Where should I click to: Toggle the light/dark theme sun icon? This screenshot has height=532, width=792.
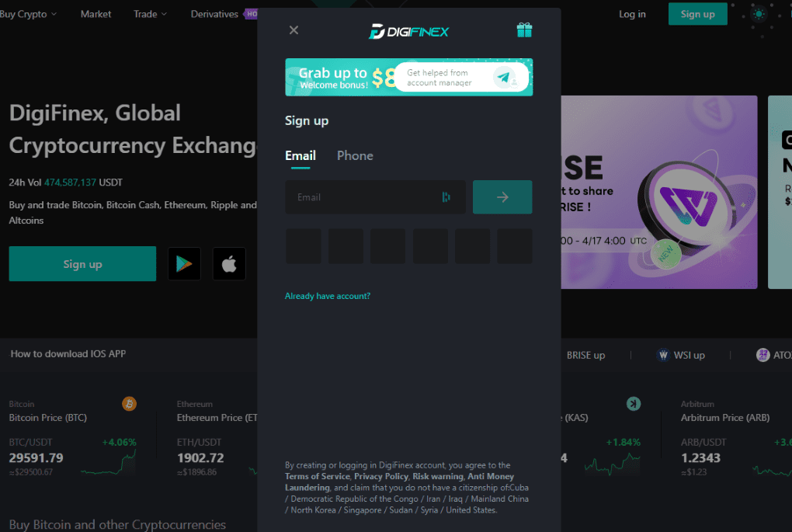(x=759, y=14)
